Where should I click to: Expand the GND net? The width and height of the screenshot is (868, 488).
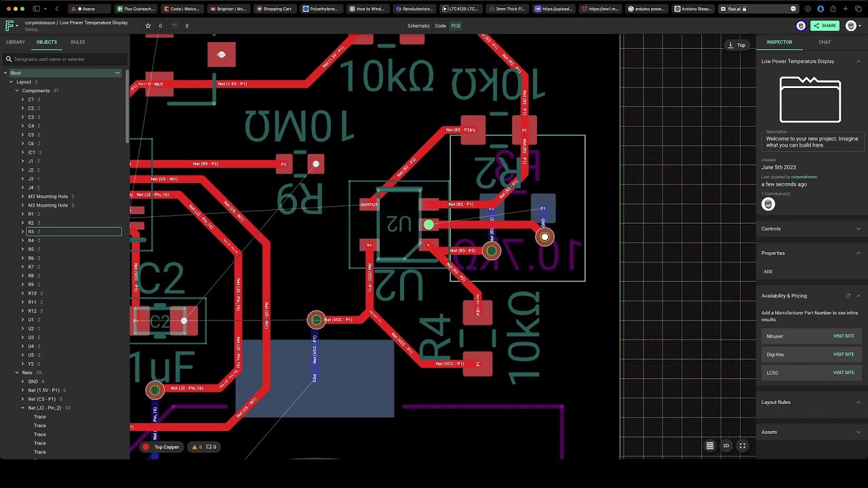coord(23,382)
